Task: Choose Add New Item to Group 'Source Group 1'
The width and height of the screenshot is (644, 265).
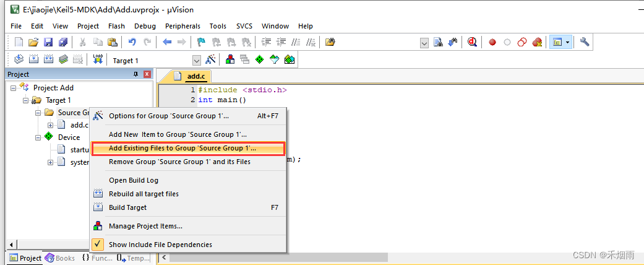Action: click(x=188, y=134)
